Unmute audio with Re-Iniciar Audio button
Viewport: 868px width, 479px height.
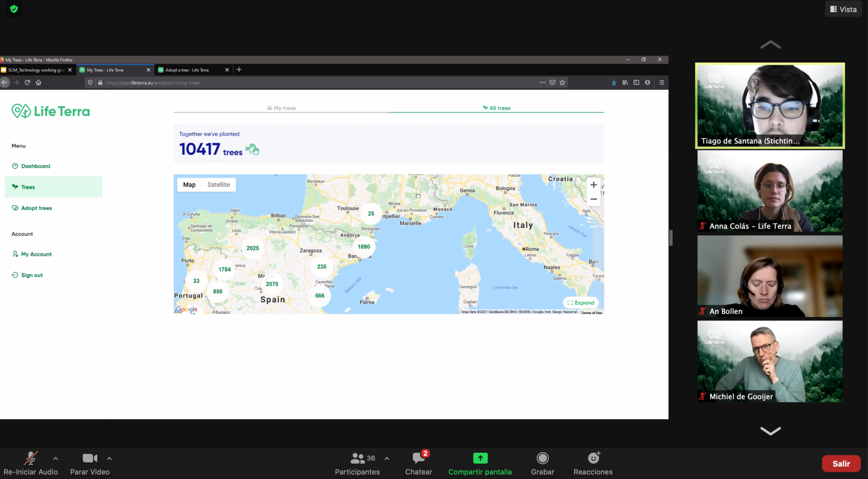pyautogui.click(x=31, y=463)
